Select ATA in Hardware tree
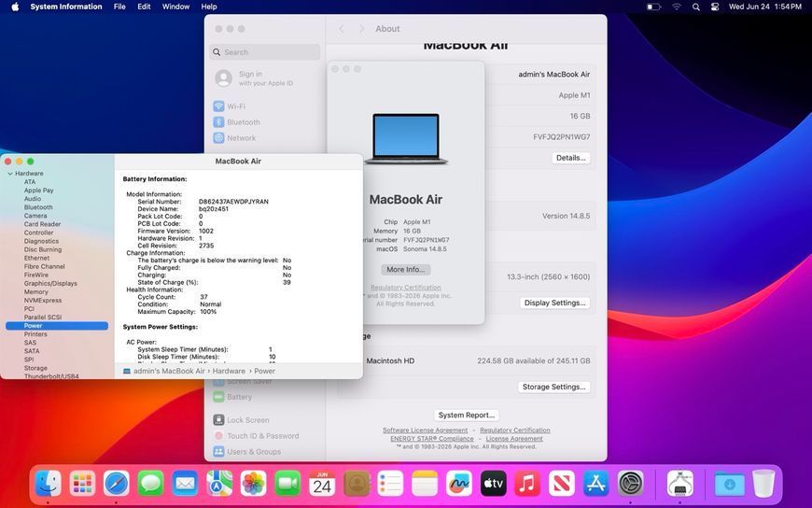812x508 pixels. tap(57, 182)
